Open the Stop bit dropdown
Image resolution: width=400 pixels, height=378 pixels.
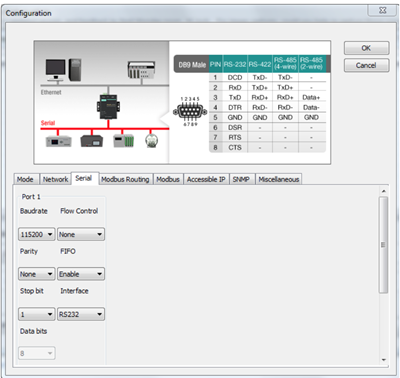[37, 314]
